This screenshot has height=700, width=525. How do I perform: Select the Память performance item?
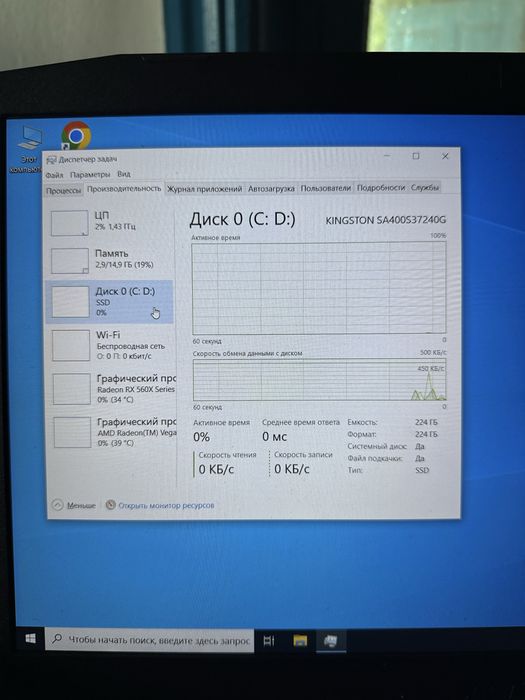coord(109,260)
